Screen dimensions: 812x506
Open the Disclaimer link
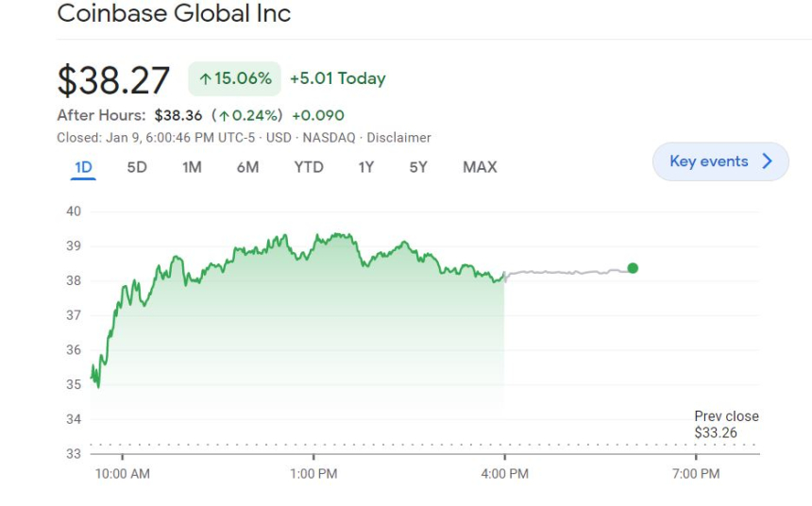[x=398, y=138]
